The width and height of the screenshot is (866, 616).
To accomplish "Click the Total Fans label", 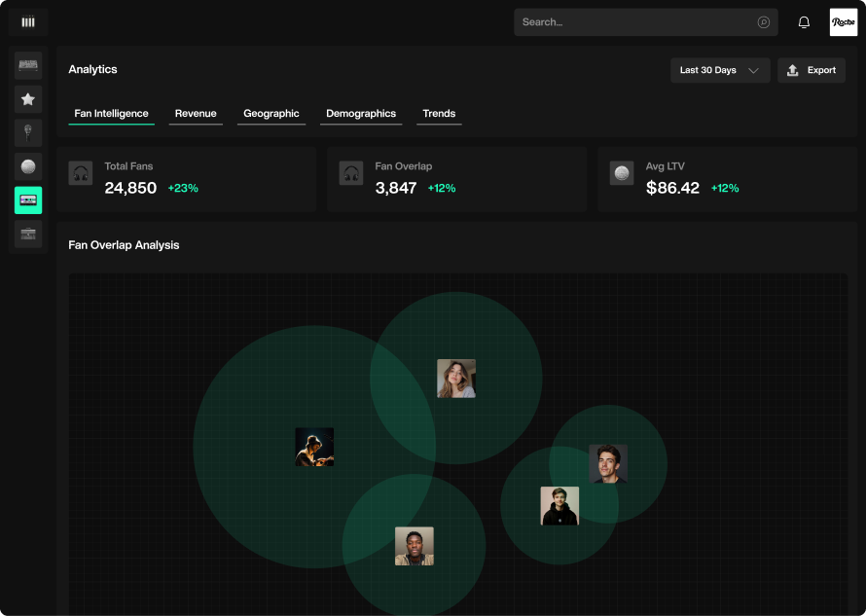I will tap(128, 166).
